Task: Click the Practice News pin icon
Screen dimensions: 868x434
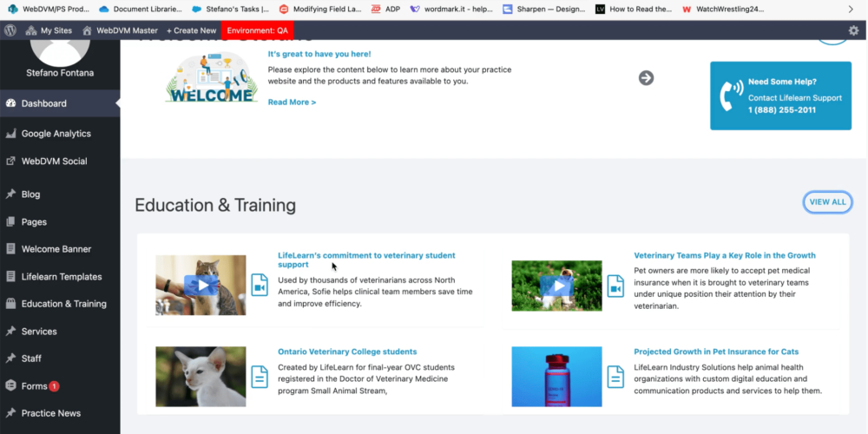Action: (x=10, y=413)
